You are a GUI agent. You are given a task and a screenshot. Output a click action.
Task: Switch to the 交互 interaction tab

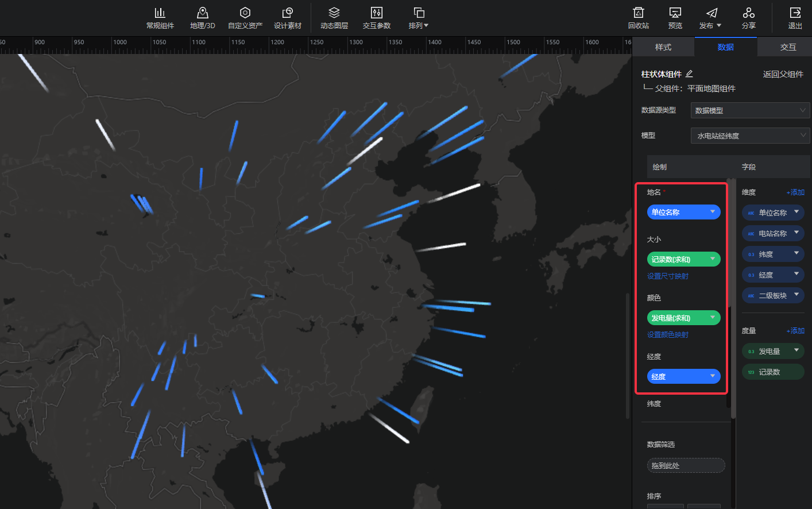pyautogui.click(x=788, y=47)
